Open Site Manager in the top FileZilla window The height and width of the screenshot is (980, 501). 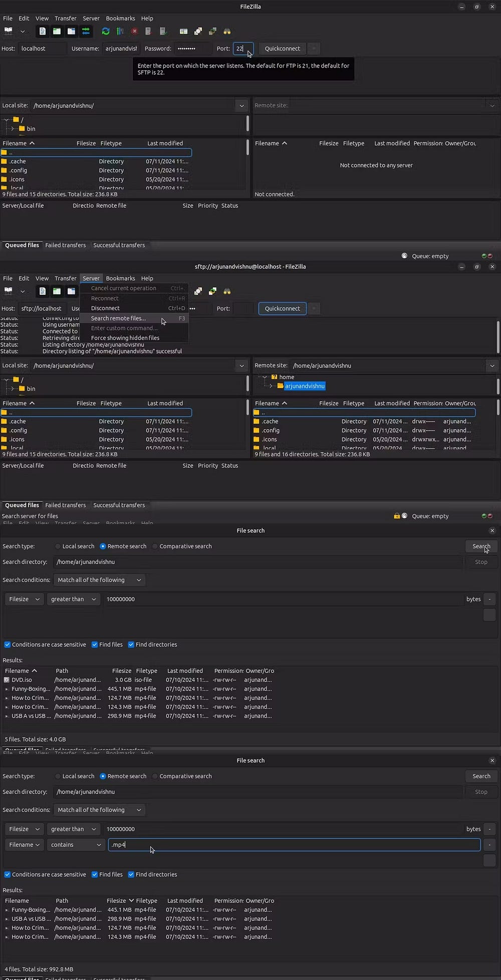pos(8,31)
